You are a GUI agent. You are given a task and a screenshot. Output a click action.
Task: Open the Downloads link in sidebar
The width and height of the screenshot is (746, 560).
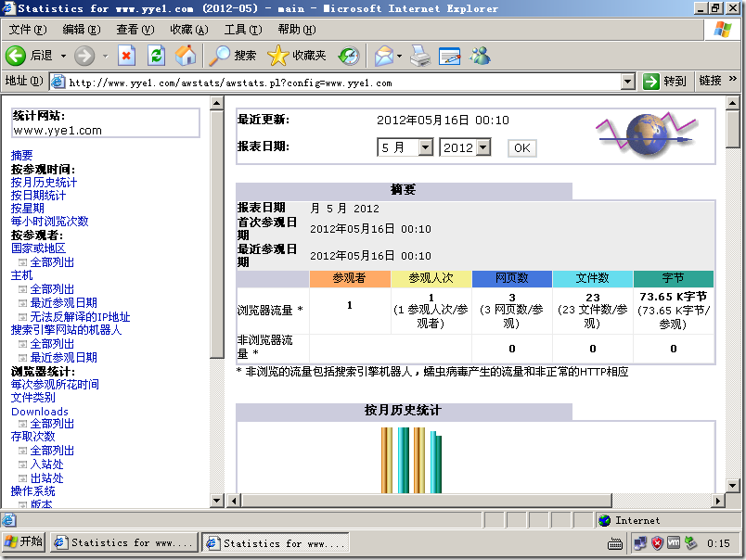[40, 412]
